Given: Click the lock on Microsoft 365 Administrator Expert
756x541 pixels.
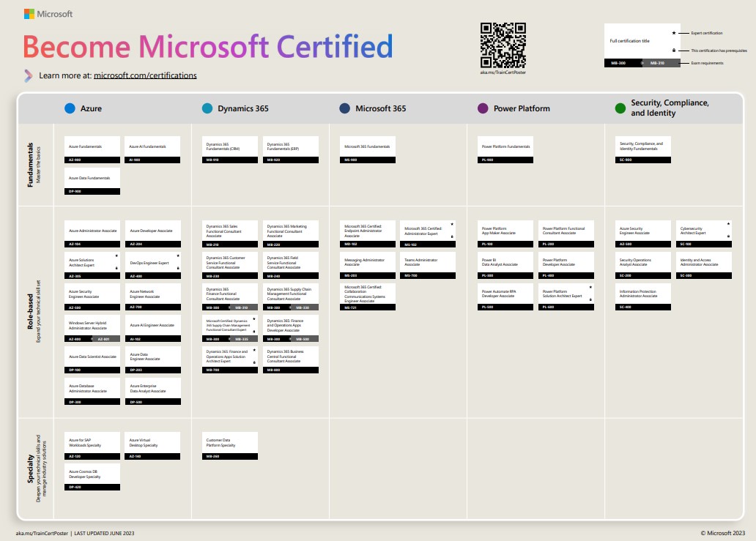Looking at the screenshot, I should [452, 236].
